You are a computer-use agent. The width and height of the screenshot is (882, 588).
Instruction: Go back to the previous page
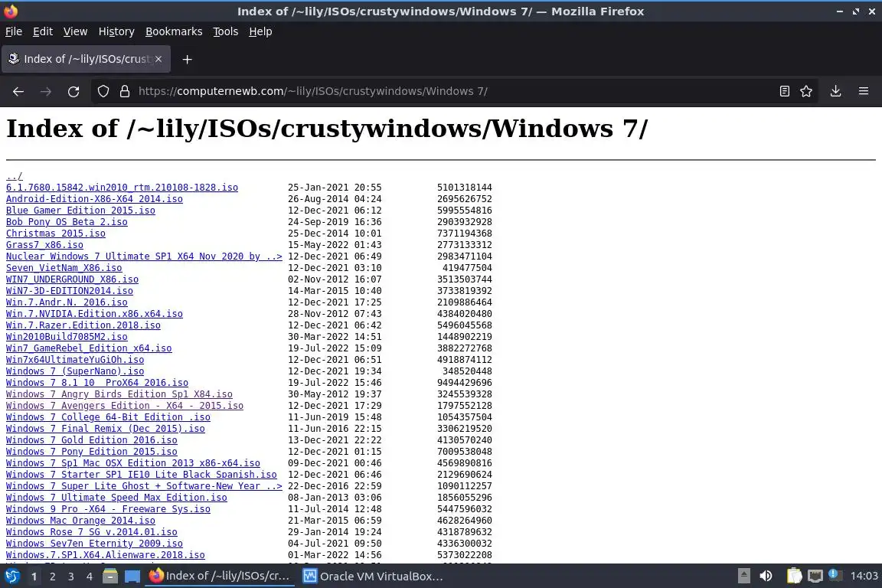coord(18,91)
